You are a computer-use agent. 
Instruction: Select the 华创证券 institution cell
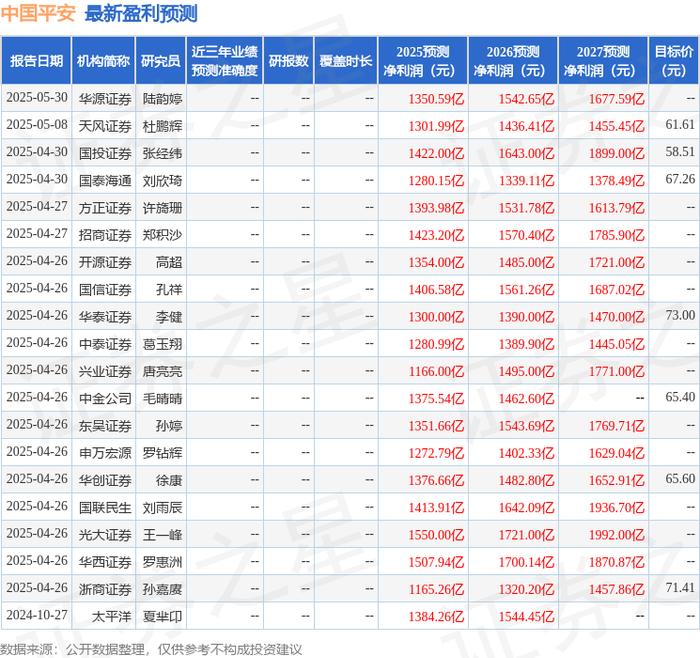tap(105, 480)
